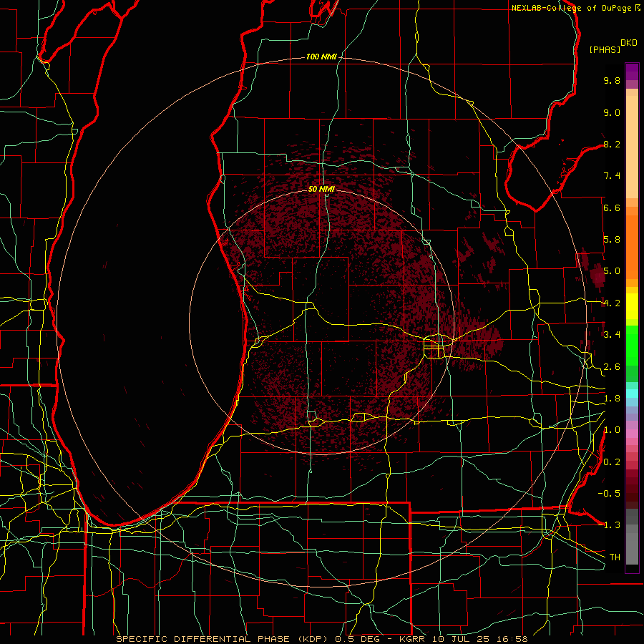
Task: Click the 6.6 scale value
Action: point(612,208)
